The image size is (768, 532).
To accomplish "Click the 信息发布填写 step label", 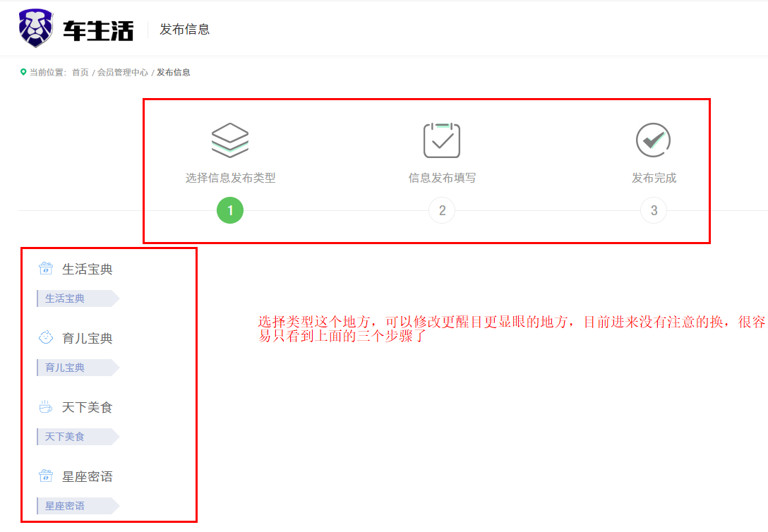I will coord(442,178).
